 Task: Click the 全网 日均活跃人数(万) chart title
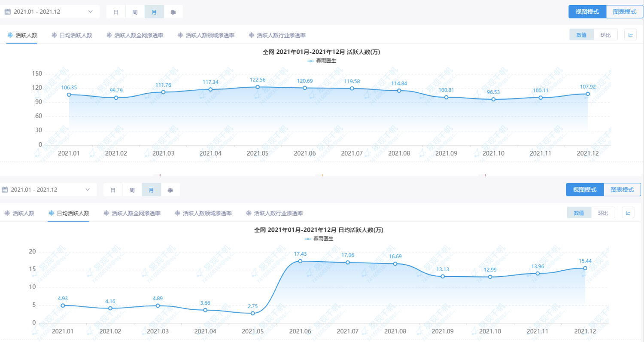(x=319, y=230)
